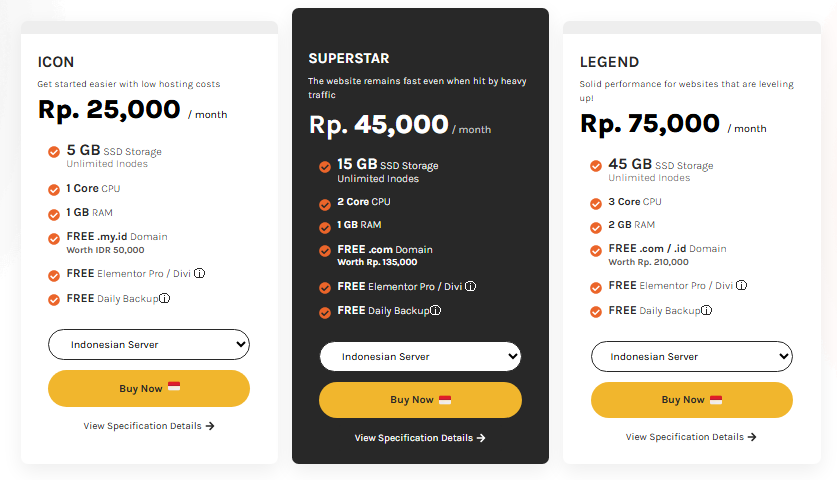The image size is (837, 480).
Task: Click info icon beside ICON plan Elementor Pro / Divi
Action: (x=201, y=273)
